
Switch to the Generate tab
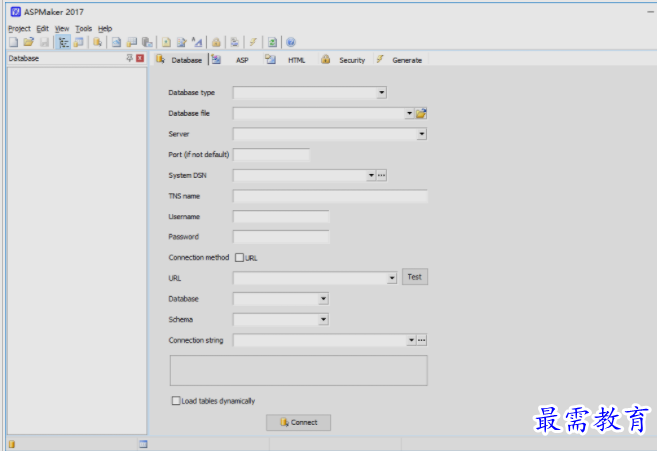coord(400,60)
